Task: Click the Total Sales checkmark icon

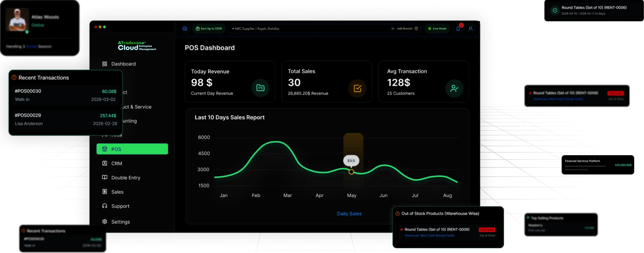Action: [357, 88]
